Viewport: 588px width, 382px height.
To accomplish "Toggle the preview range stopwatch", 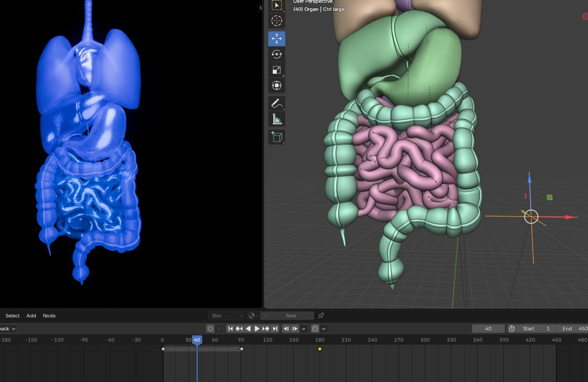I will click(x=512, y=329).
